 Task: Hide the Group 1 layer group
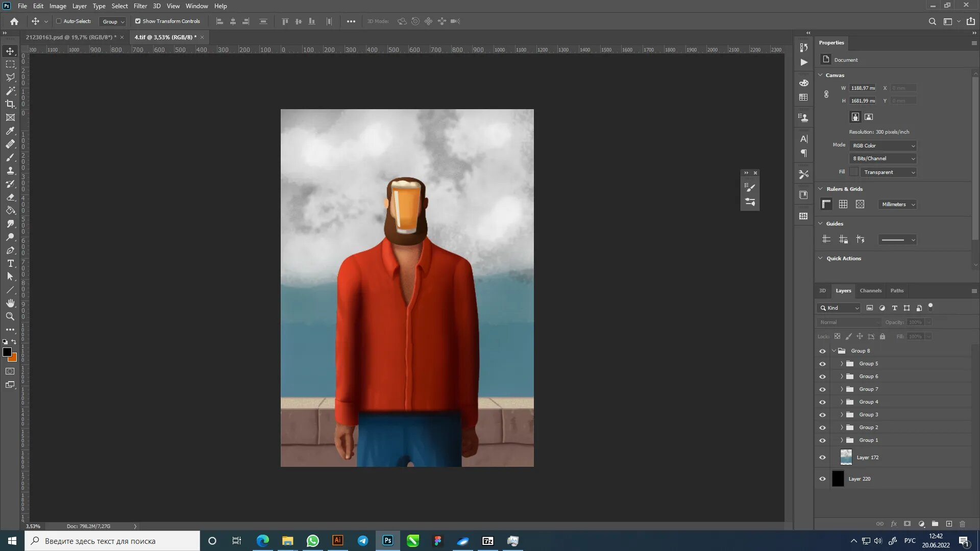822,440
